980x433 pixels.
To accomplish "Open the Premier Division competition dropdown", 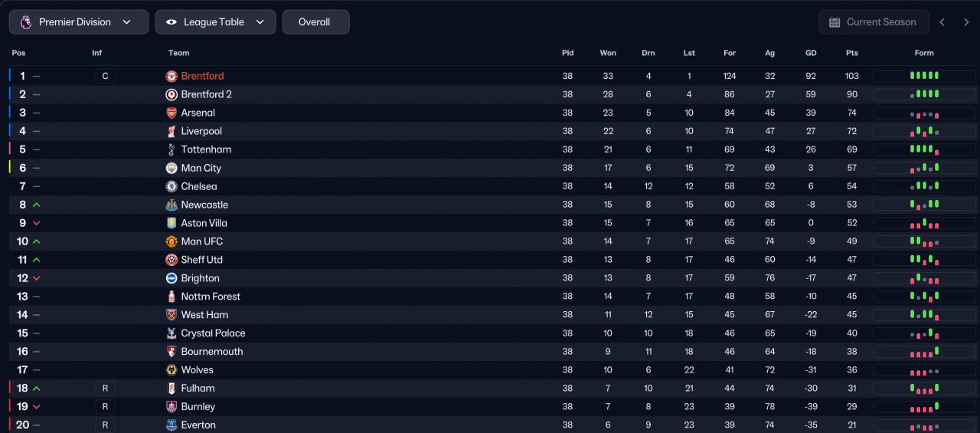I will (79, 22).
